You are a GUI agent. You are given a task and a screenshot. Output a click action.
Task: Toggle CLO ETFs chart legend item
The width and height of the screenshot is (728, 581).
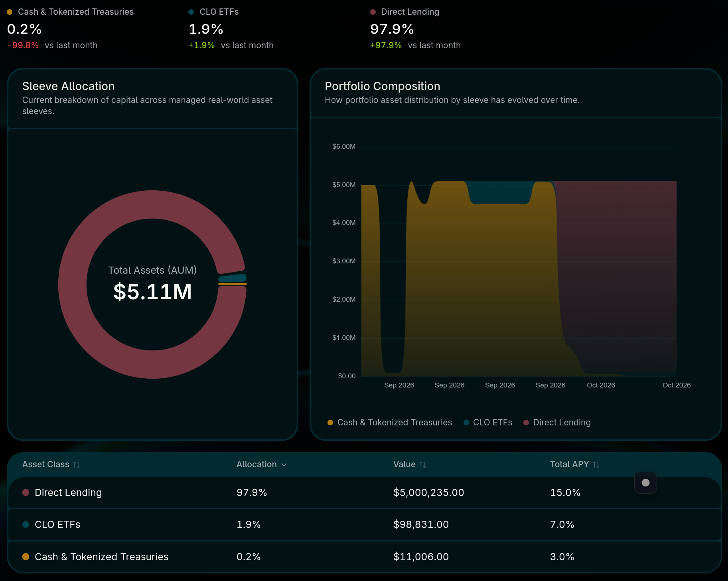tap(488, 423)
